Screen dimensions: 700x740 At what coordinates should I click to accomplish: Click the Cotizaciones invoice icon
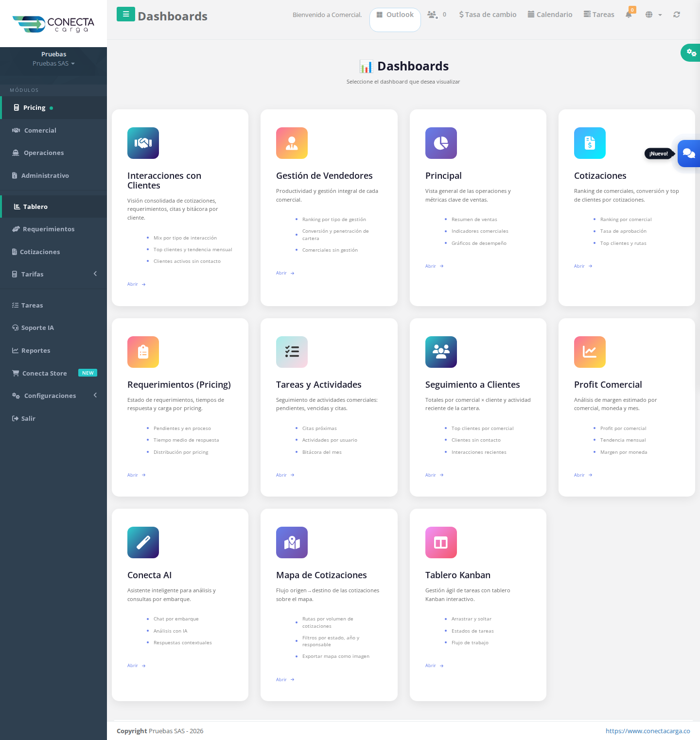point(590,143)
